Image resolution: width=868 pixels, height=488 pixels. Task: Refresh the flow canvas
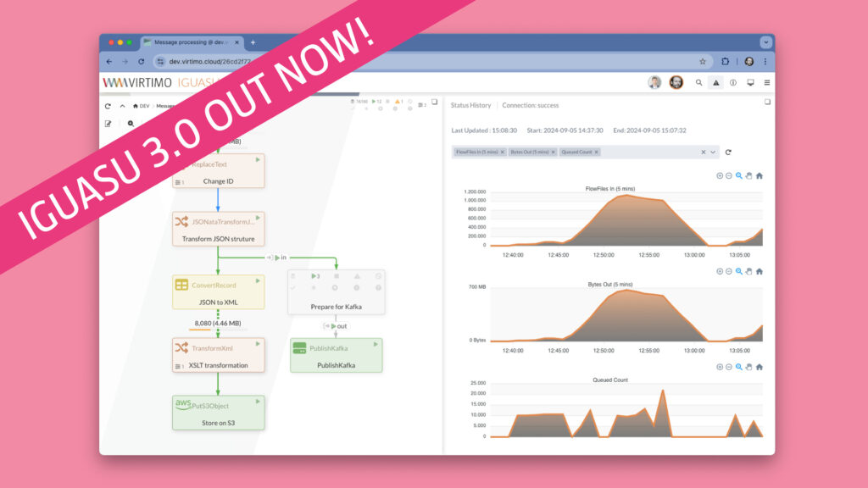point(108,106)
